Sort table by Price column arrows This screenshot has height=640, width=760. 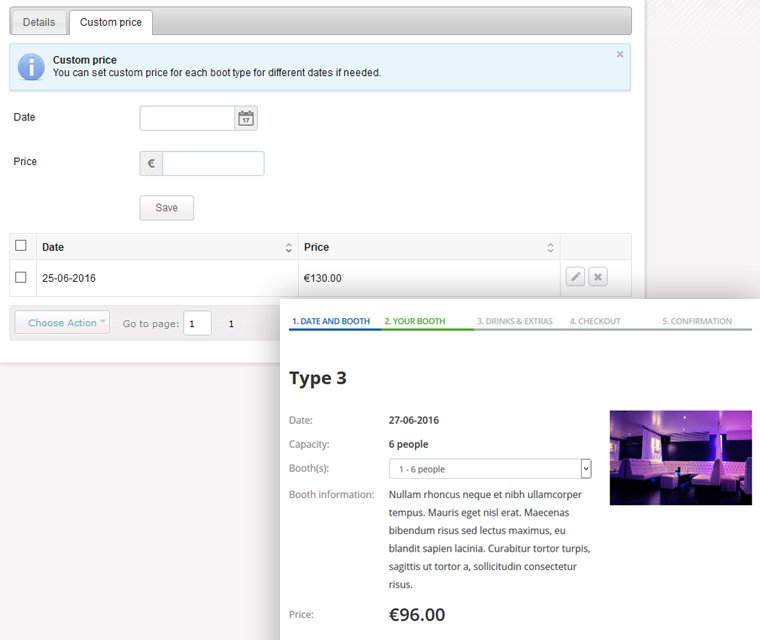coord(550,248)
